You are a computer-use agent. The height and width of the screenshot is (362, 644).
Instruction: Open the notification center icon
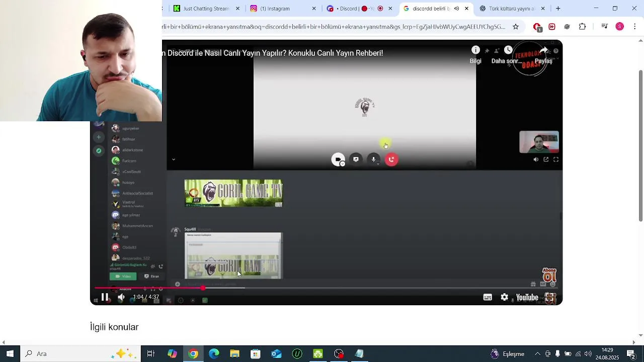(x=631, y=353)
